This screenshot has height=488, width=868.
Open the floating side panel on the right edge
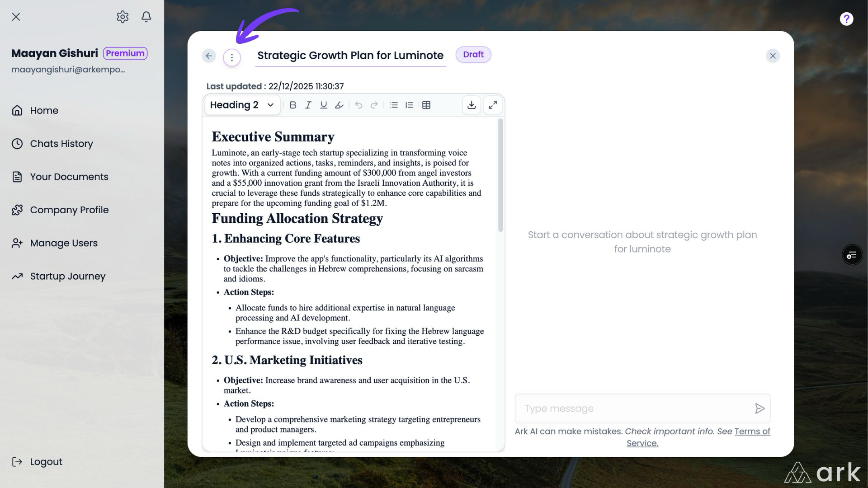(x=852, y=255)
